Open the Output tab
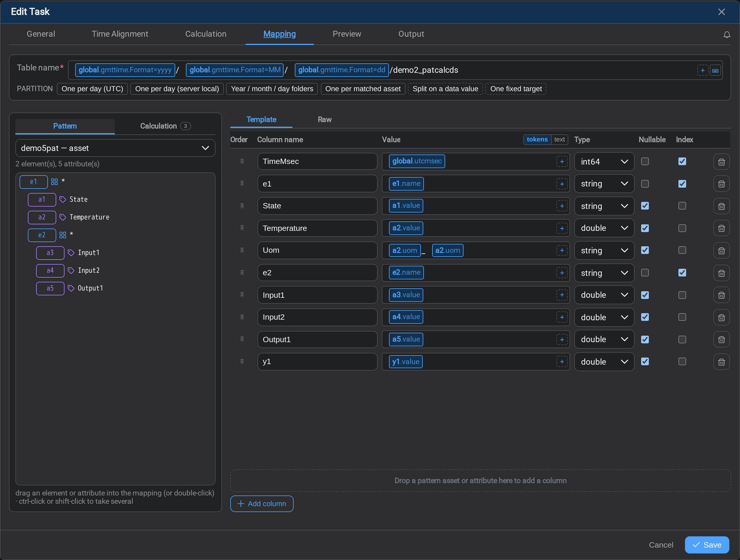Screen dimensions: 740x560 [x=411, y=34]
